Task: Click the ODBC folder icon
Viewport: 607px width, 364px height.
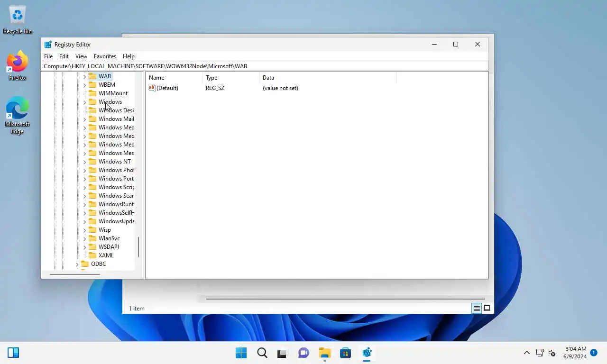Action: [x=85, y=264]
